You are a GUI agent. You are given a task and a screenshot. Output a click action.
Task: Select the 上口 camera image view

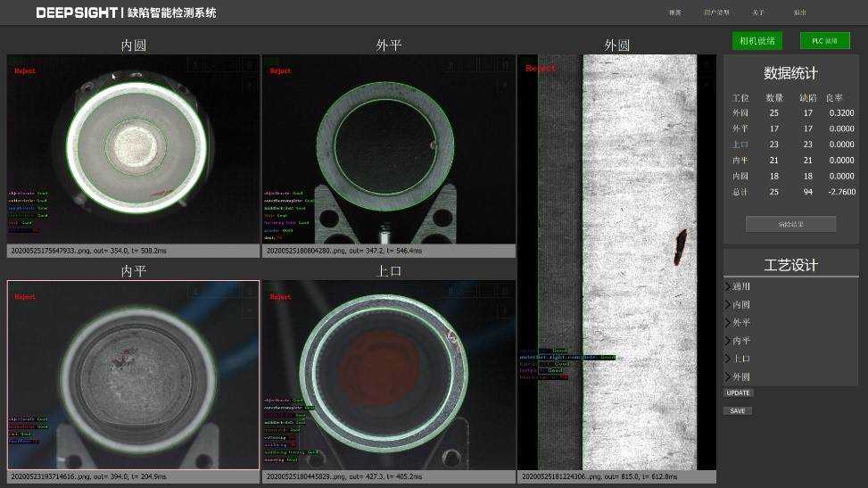[x=389, y=375]
